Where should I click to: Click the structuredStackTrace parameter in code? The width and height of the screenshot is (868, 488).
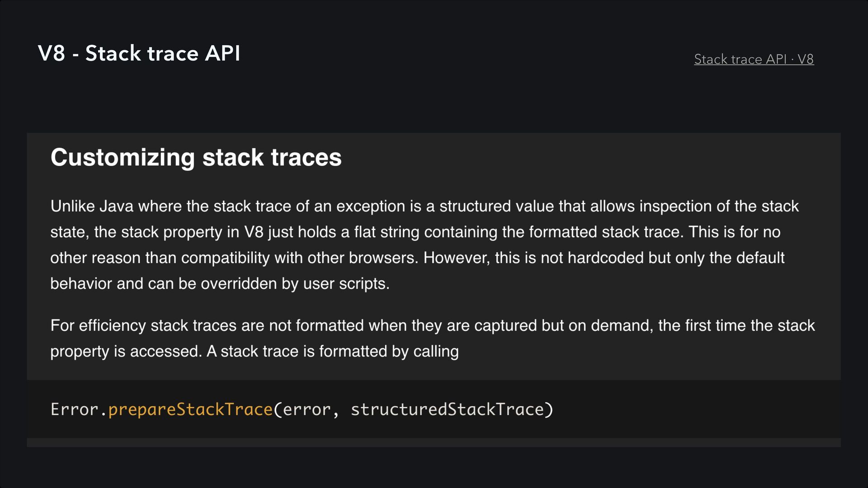click(447, 409)
